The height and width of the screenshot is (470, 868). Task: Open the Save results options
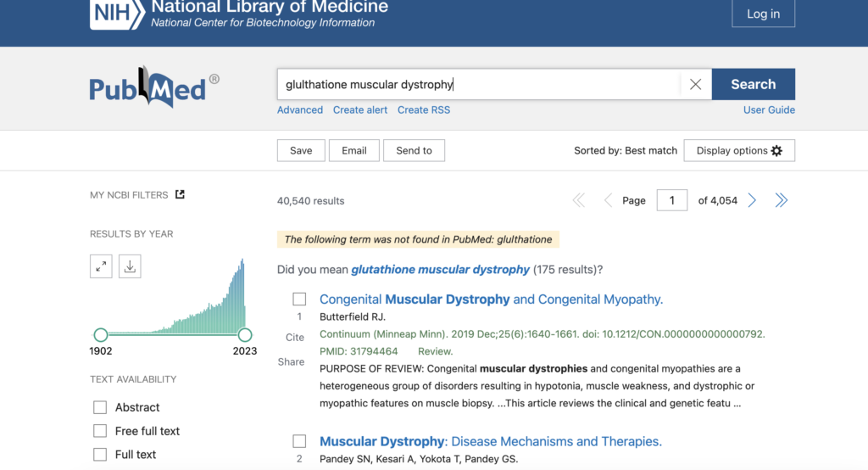pyautogui.click(x=301, y=150)
